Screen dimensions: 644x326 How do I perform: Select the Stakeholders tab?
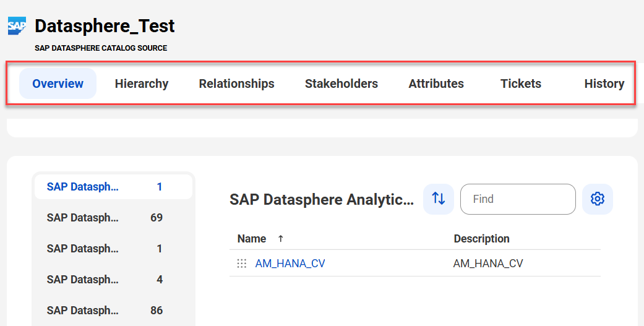coord(341,84)
